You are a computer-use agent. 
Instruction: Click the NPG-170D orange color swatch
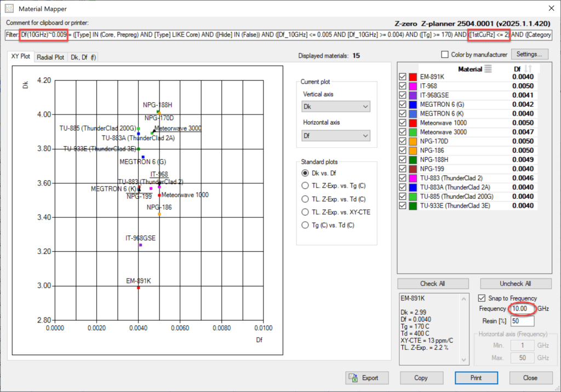click(414, 142)
